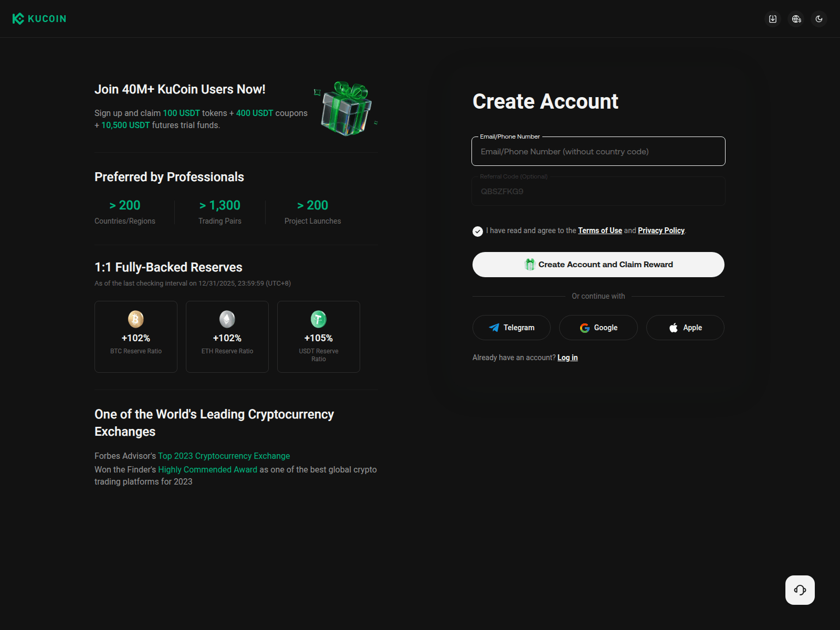Open the Privacy Policy link

[661, 230]
